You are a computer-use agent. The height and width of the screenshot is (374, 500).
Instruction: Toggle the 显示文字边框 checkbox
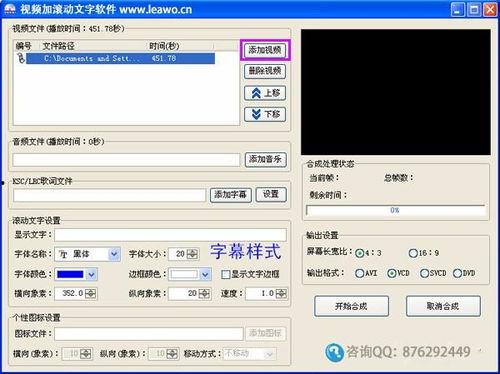pyautogui.click(x=226, y=274)
